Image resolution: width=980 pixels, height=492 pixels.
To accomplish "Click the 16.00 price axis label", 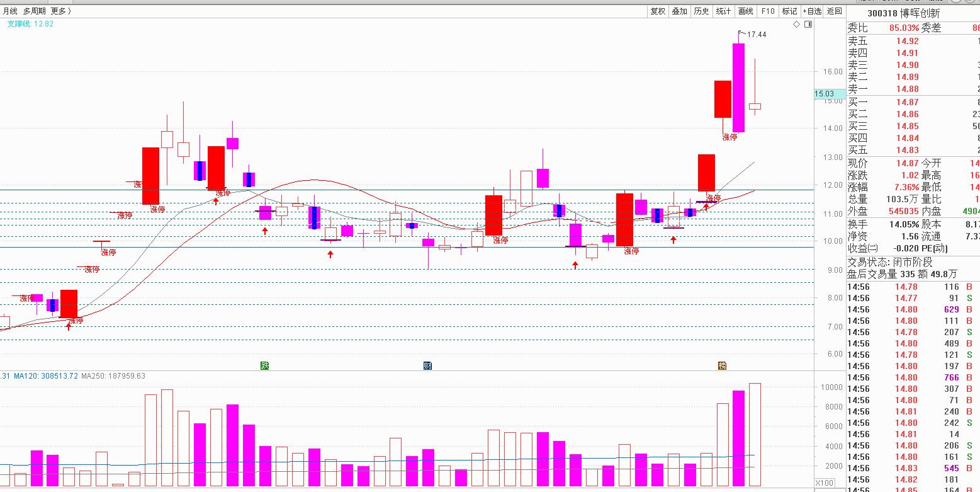I will [x=833, y=72].
